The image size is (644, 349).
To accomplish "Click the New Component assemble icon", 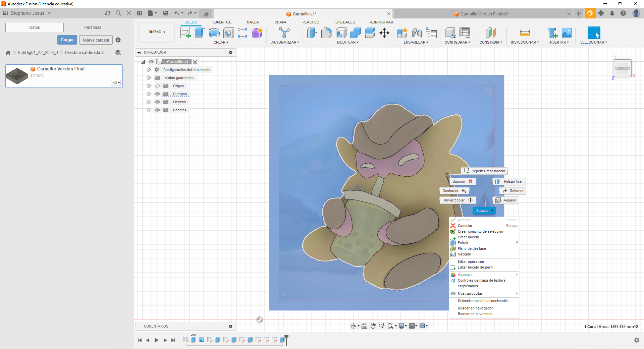I will (402, 33).
